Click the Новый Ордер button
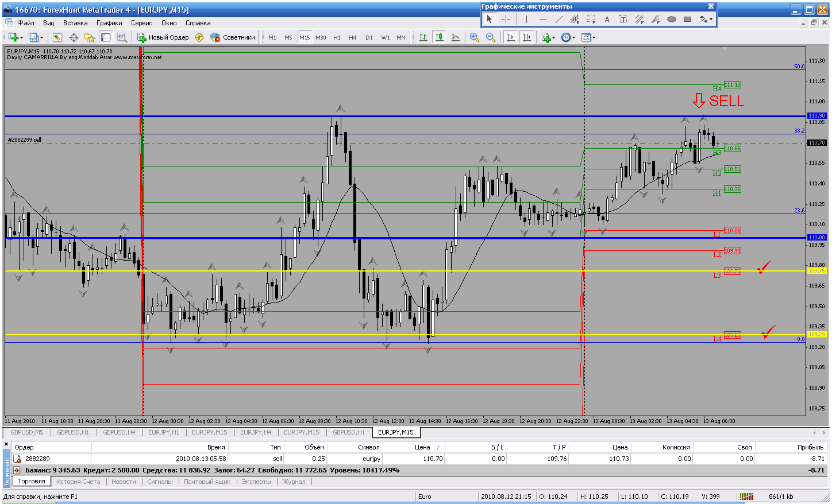 (163, 37)
